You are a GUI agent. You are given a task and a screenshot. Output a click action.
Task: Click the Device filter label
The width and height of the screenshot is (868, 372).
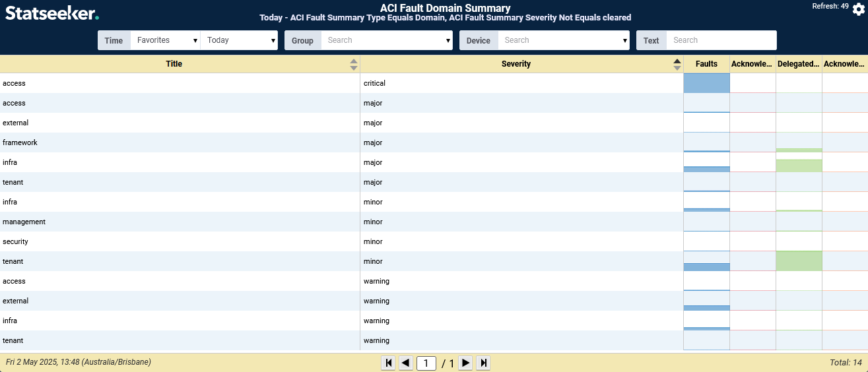tap(479, 40)
